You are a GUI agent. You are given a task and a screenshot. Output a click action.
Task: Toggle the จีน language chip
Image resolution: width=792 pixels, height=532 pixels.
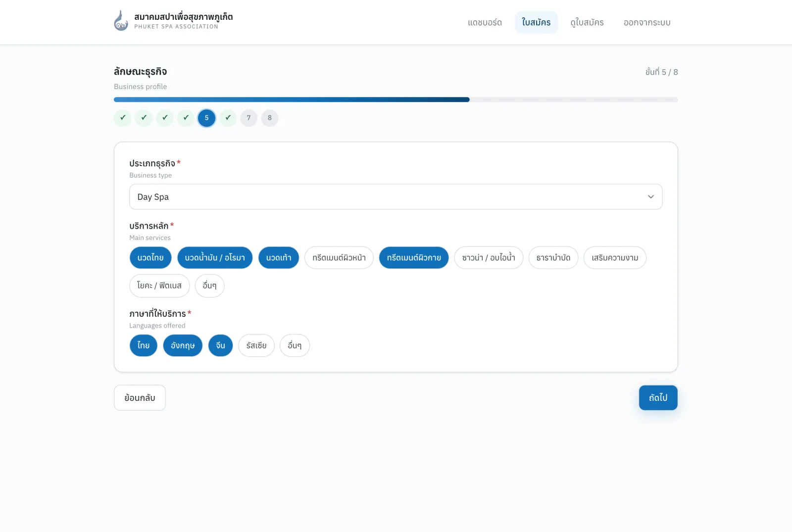point(221,345)
